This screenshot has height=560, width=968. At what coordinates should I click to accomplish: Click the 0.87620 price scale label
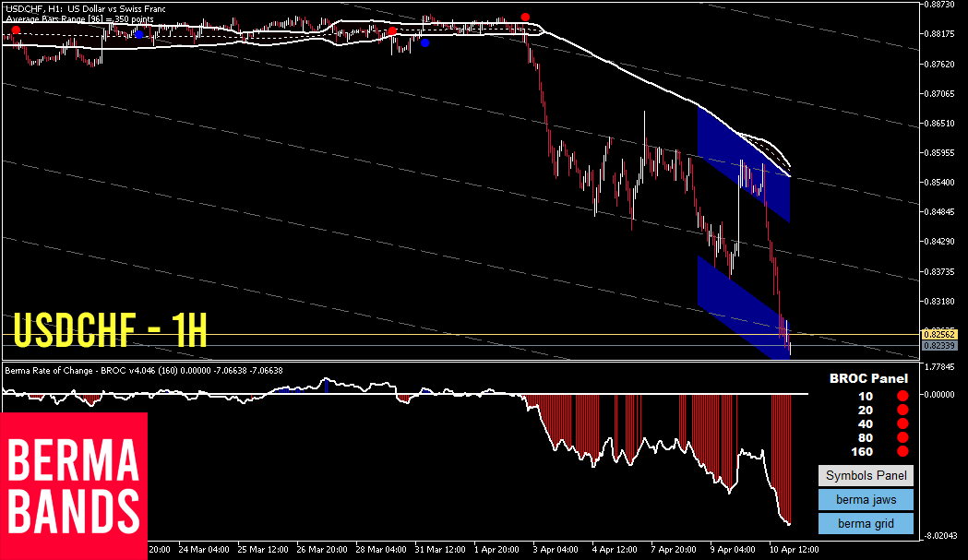(x=939, y=64)
